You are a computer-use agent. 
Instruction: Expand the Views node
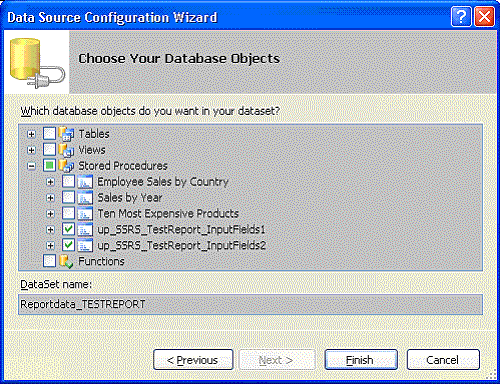[31, 150]
